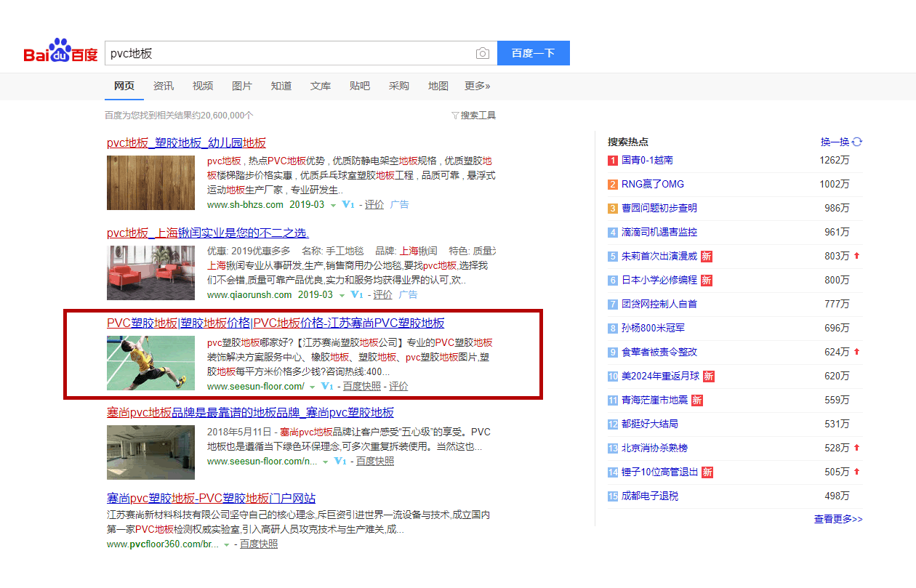Click the Baidu logo
This screenshot has height=588, width=916.
pos(60,52)
